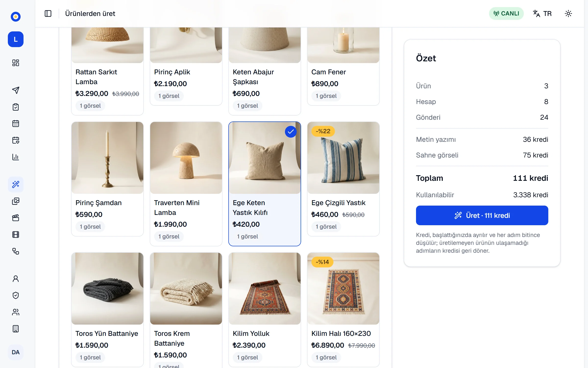Select the Ege Çizgili Yastık product card
588x368 pixels.
343,179
